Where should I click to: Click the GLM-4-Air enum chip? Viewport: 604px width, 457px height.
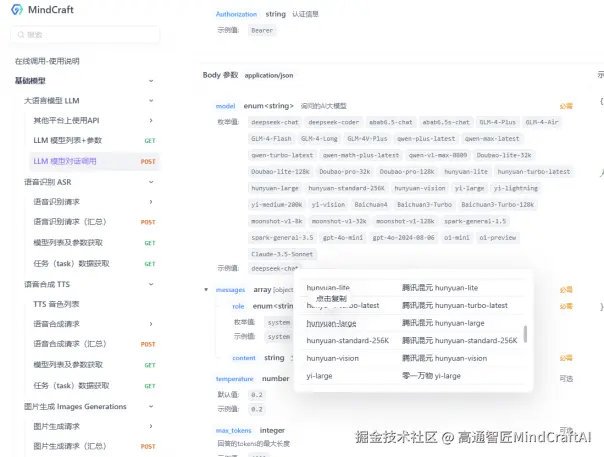542,122
